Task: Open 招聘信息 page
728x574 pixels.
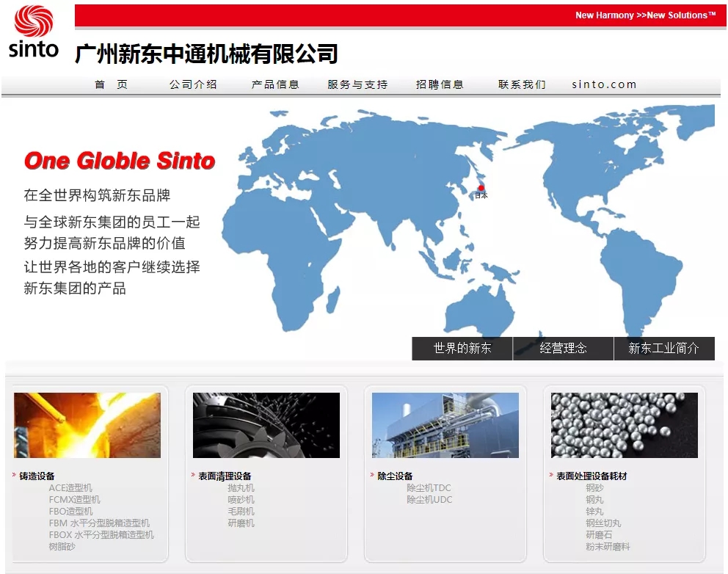Action: click(440, 84)
